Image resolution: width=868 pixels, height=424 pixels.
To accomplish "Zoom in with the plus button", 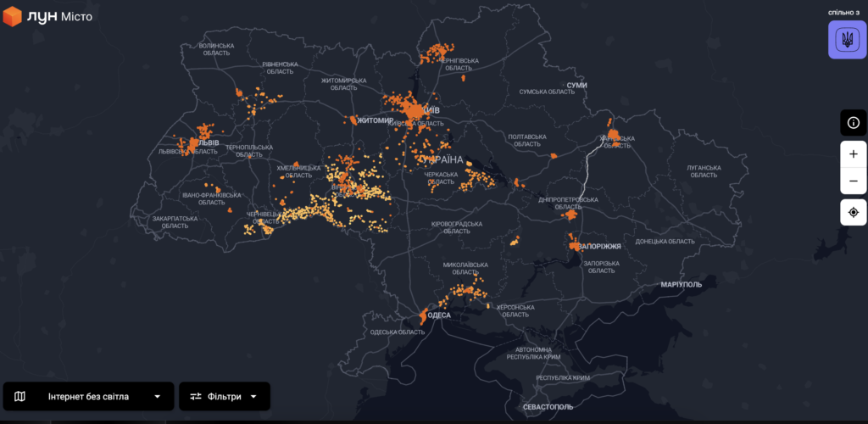I will pos(853,154).
